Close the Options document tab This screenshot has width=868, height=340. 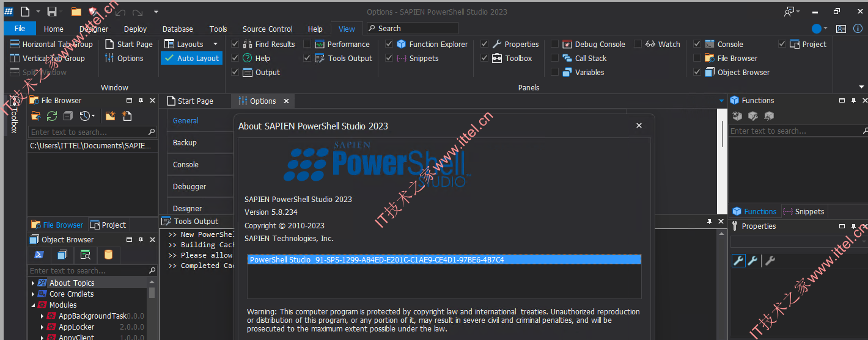pos(286,101)
